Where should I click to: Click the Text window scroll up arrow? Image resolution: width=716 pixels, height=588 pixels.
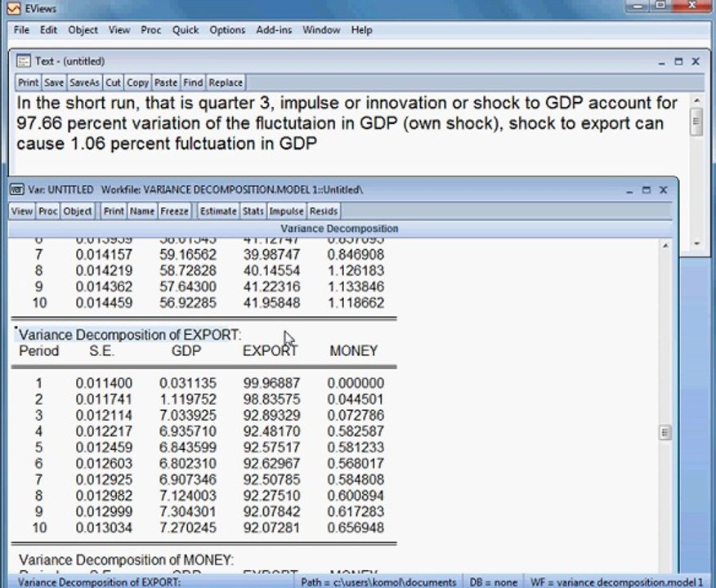click(x=696, y=100)
